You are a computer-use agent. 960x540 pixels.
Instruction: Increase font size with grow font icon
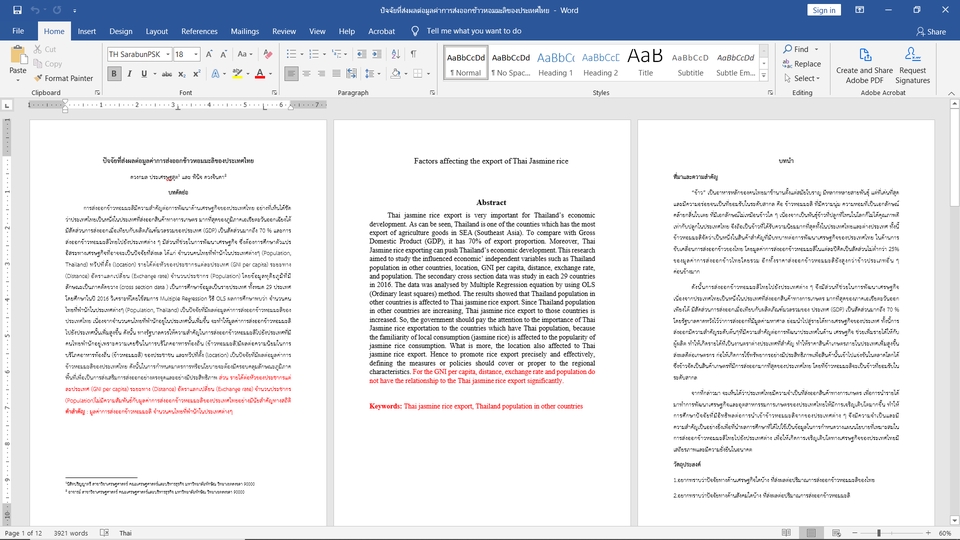click(x=209, y=54)
